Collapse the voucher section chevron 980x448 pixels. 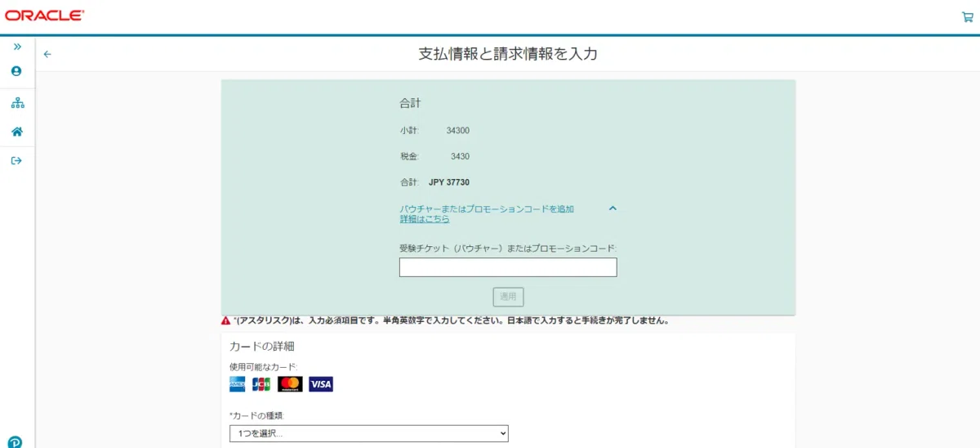[612, 208]
